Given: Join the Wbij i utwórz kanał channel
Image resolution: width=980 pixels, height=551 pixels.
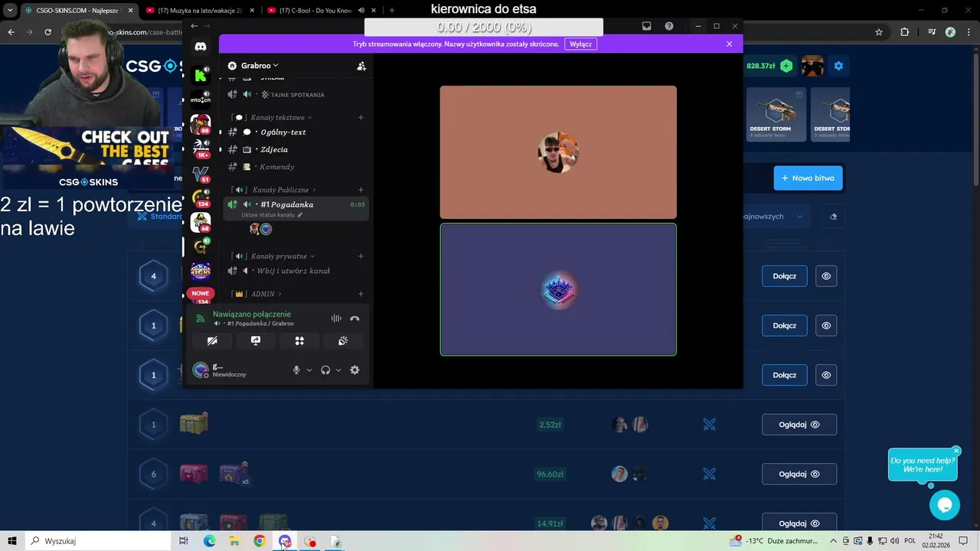Looking at the screenshot, I should click(x=296, y=271).
